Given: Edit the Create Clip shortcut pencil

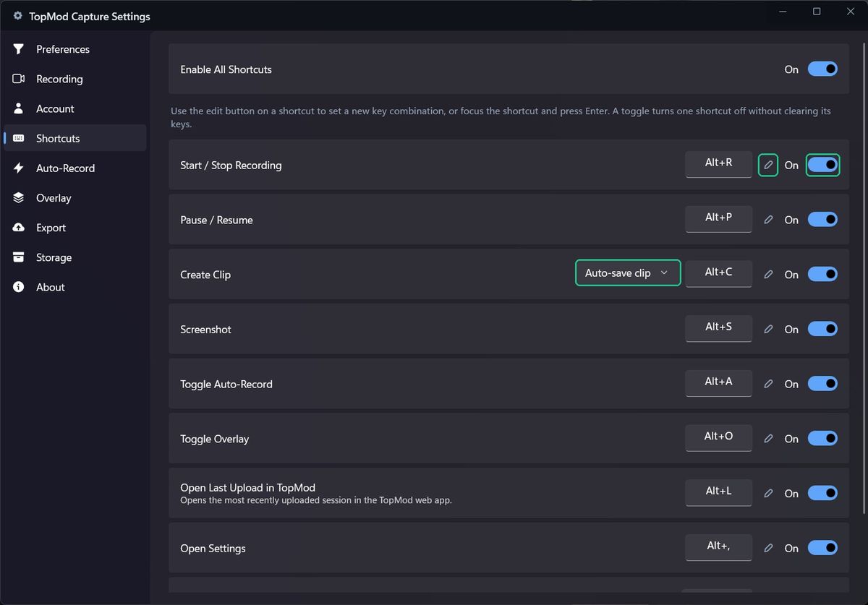Looking at the screenshot, I should click(x=768, y=275).
